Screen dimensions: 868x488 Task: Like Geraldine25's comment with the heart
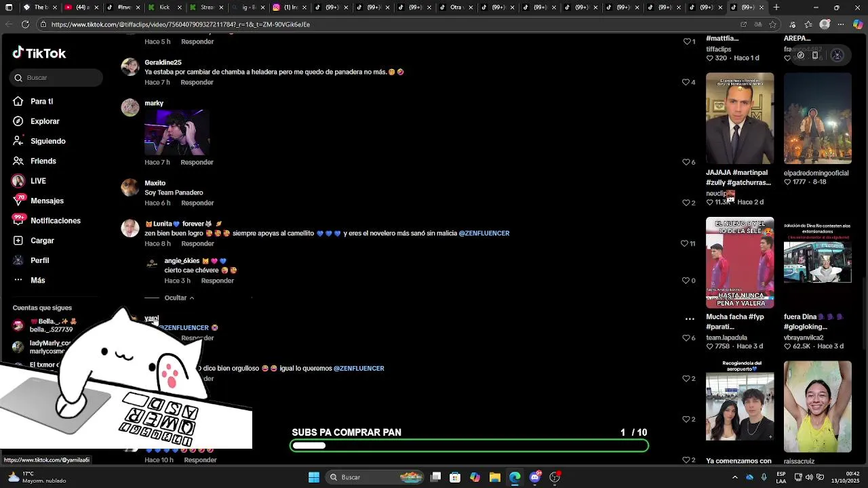(685, 82)
